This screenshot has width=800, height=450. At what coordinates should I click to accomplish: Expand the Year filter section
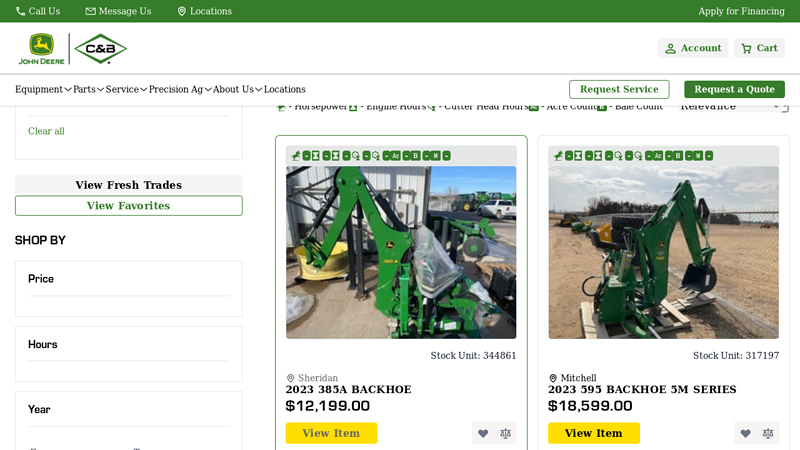coord(129,410)
